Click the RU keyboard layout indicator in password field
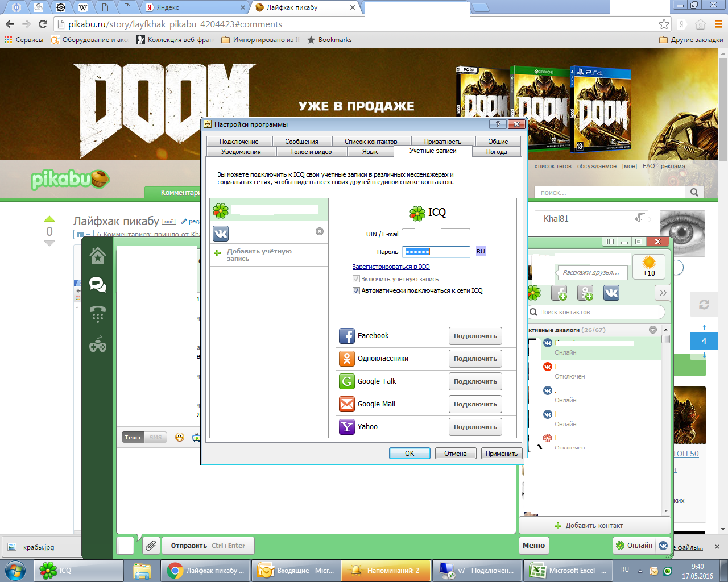This screenshot has height=582, width=728. click(x=481, y=251)
